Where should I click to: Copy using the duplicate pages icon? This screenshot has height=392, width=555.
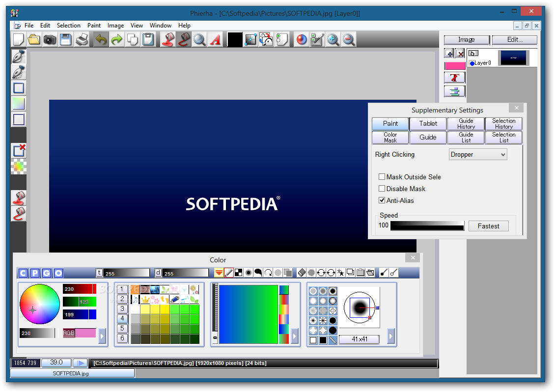[133, 40]
